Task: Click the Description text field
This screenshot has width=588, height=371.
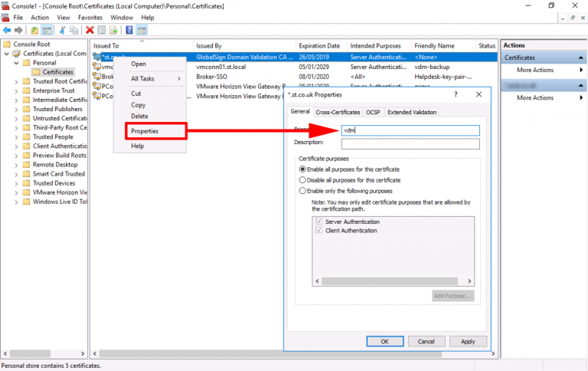Action: pyautogui.click(x=410, y=144)
